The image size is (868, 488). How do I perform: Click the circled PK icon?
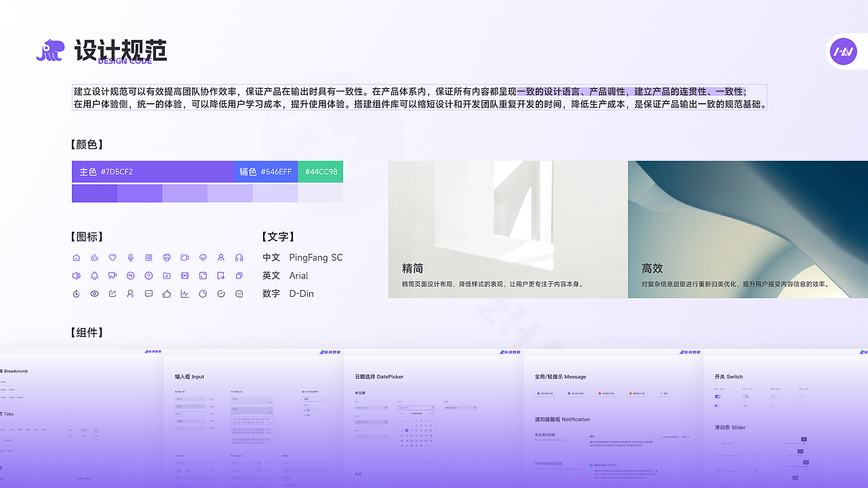(x=130, y=276)
